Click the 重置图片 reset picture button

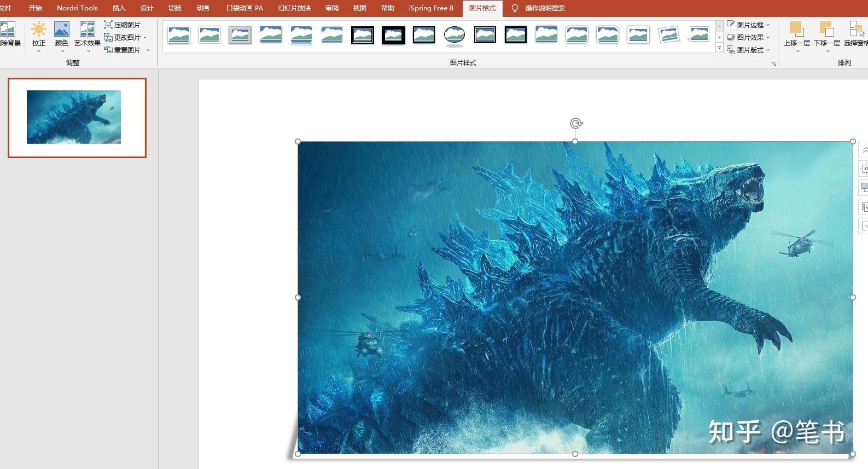click(123, 50)
